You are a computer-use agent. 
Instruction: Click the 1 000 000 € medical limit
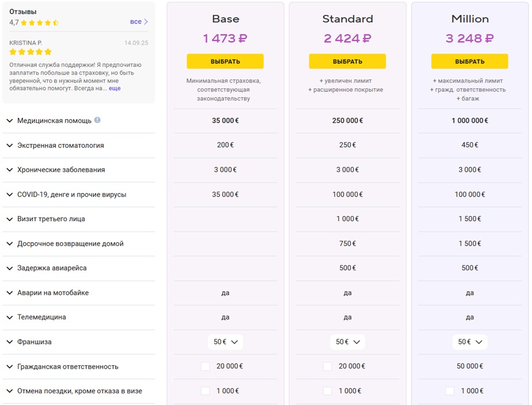point(470,121)
